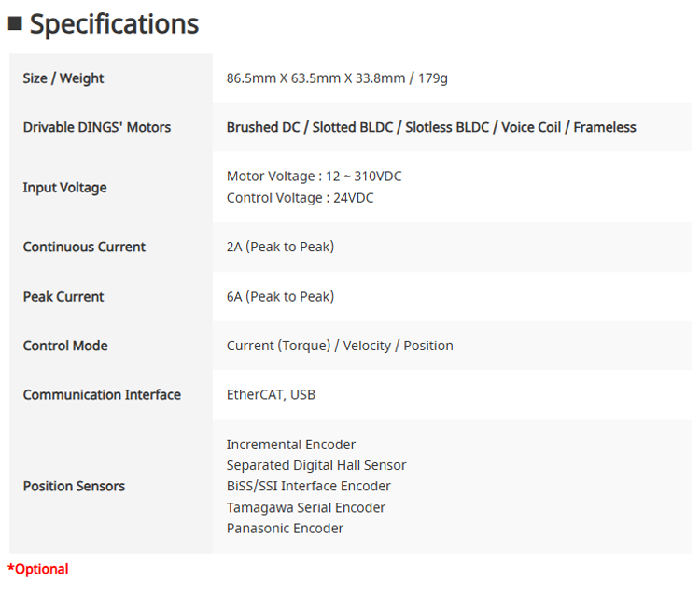
Task: Click the square bullet before Specifications
Action: [15, 23]
